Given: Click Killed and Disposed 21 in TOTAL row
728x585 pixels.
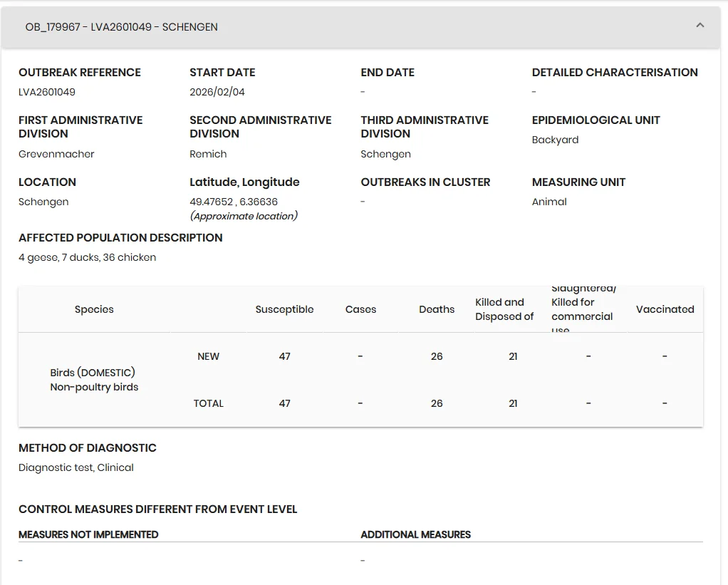Looking at the screenshot, I should [x=513, y=403].
